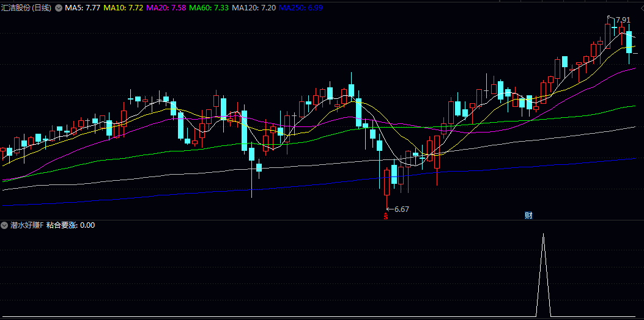Image resolution: width=644 pixels, height=320 pixels.
Task: Click the 7.91 high price label
Action: [623, 20]
